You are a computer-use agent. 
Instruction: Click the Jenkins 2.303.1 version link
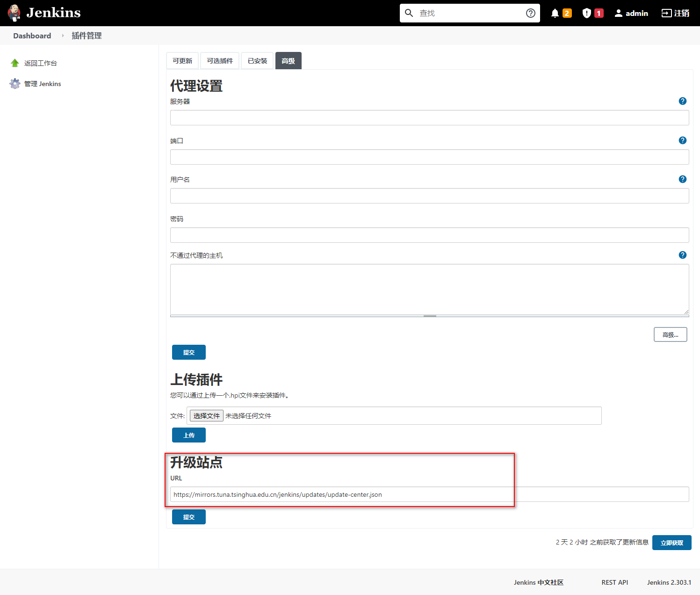[669, 582]
